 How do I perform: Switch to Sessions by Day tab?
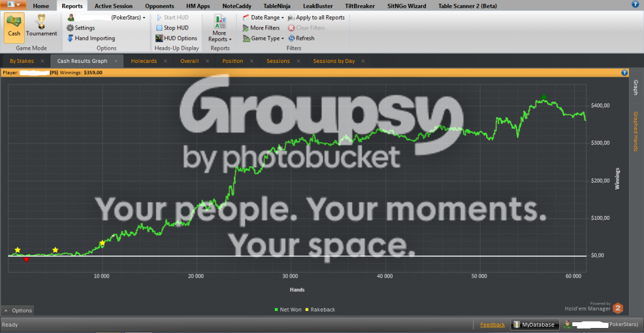point(334,61)
